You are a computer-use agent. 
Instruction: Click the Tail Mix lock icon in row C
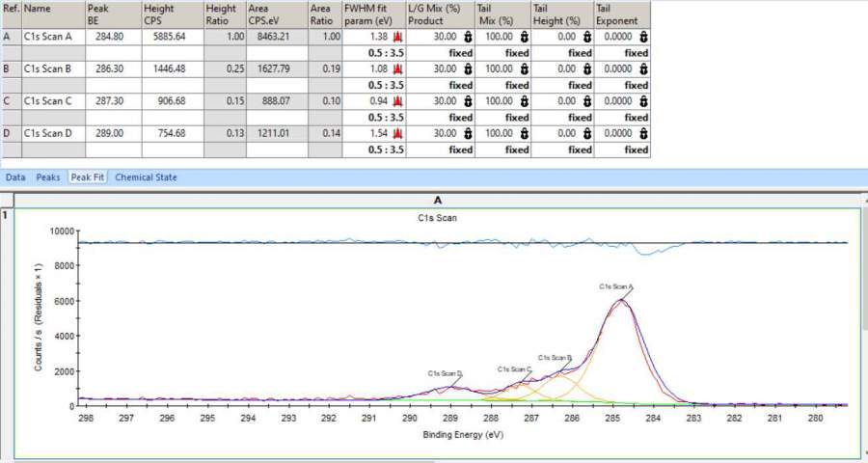[x=523, y=101]
